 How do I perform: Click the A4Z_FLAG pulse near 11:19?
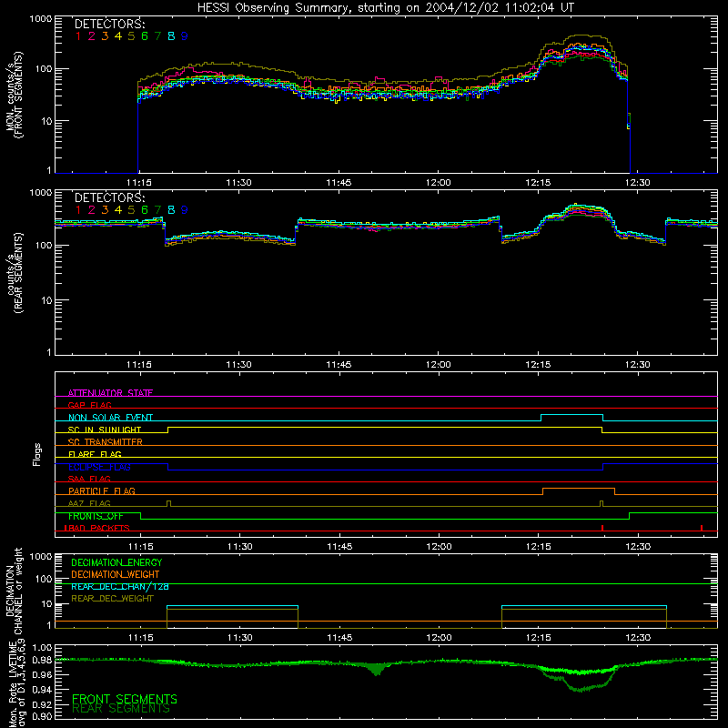click(x=168, y=504)
